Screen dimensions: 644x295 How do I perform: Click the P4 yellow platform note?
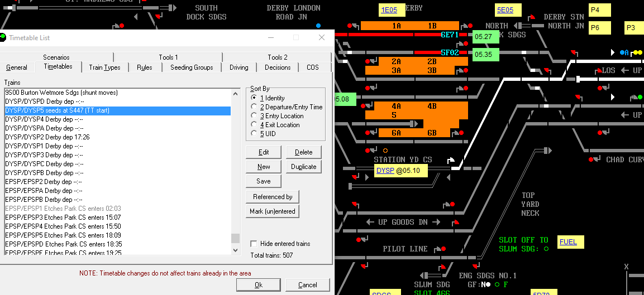pyautogui.click(x=599, y=10)
